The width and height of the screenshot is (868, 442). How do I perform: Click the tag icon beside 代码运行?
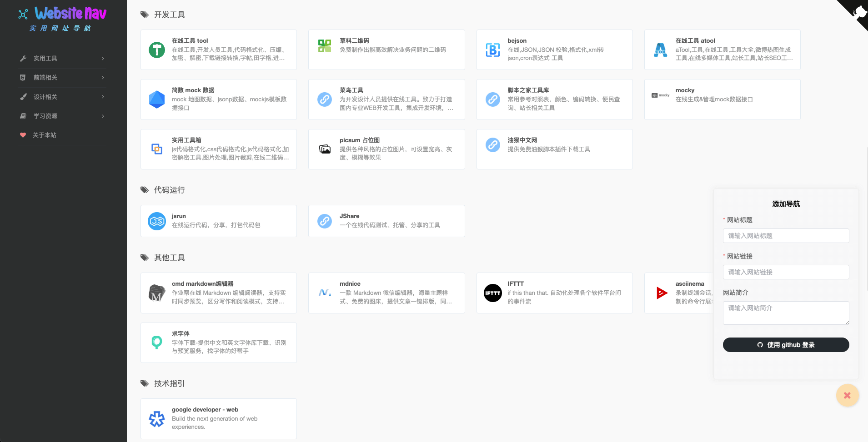tap(145, 190)
